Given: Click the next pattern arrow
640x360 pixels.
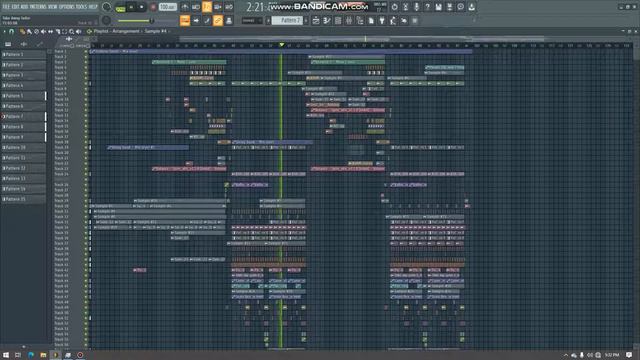Looking at the screenshot, I should click(306, 20).
